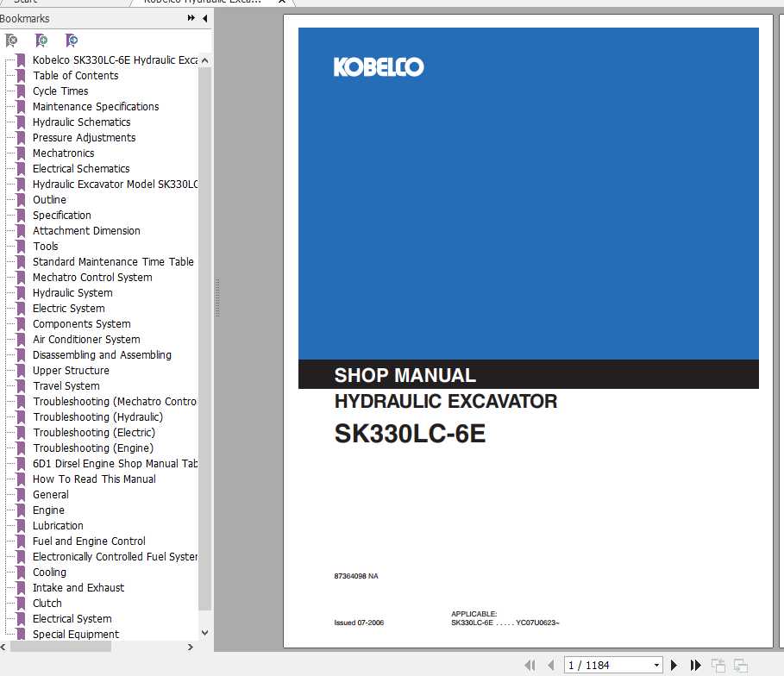This screenshot has height=676, width=784.
Task: Open Disassembling and Assembling bookmark
Action: [102, 354]
